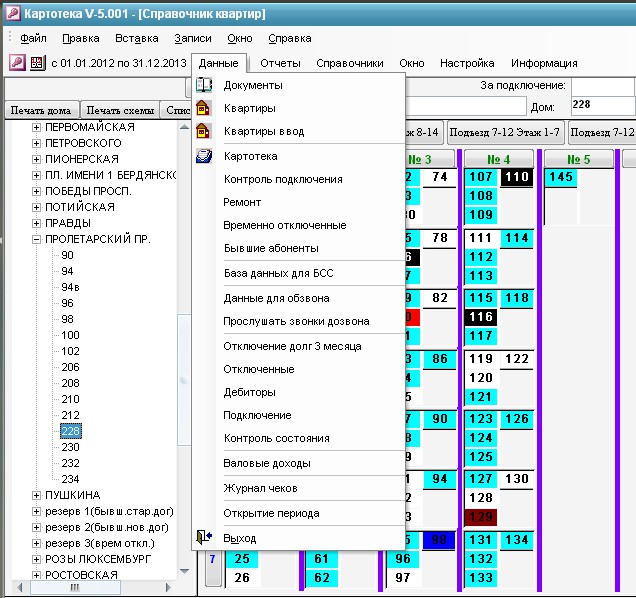Click the exit door icon next to Выход
Image resolution: width=636 pixels, height=598 pixels.
[204, 537]
